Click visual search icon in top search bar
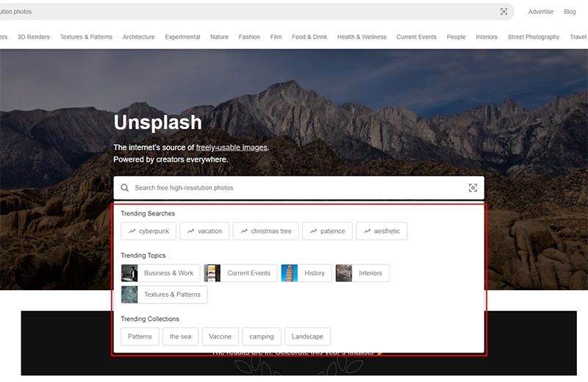The height and width of the screenshot is (382, 588). tap(503, 12)
